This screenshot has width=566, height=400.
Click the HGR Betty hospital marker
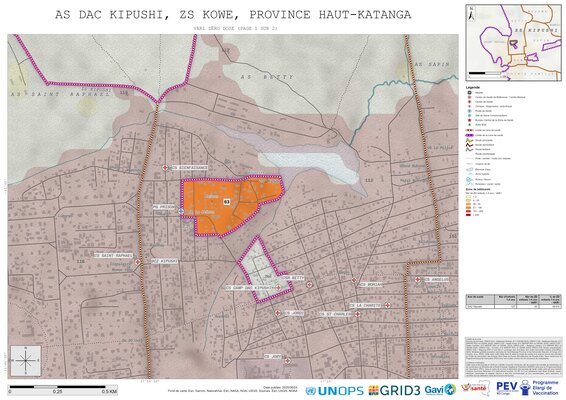(309, 284)
